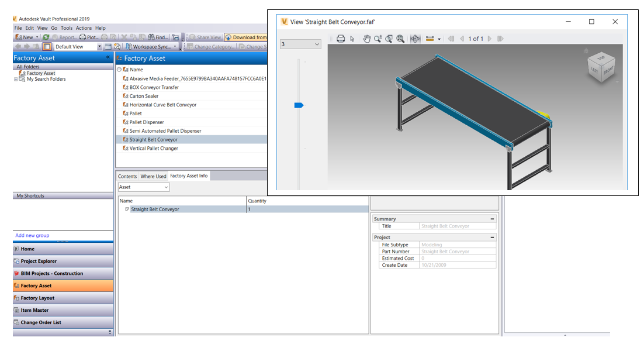Image resolution: width=644 pixels, height=344 pixels.
Task: Click the preview pane icon beside Default View
Action: pos(109,46)
